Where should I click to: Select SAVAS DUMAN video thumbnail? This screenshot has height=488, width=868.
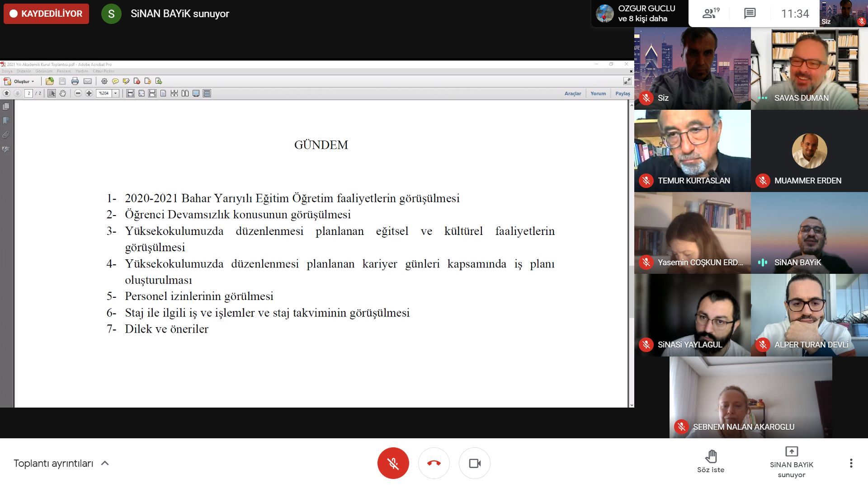coord(809,68)
